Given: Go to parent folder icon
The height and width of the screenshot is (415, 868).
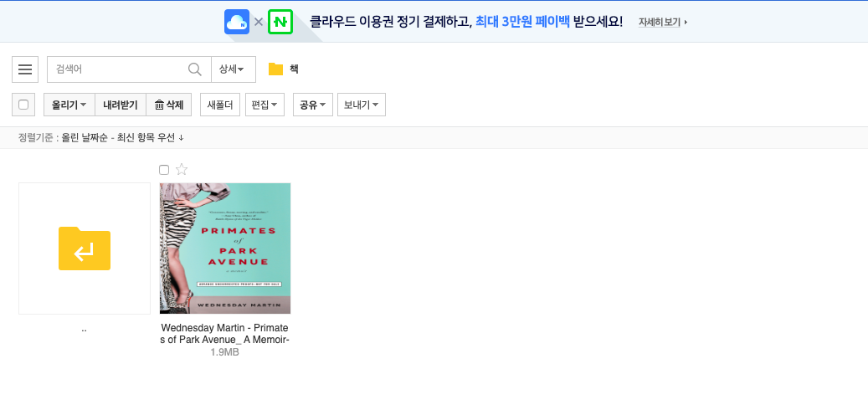Looking at the screenshot, I should [x=85, y=248].
